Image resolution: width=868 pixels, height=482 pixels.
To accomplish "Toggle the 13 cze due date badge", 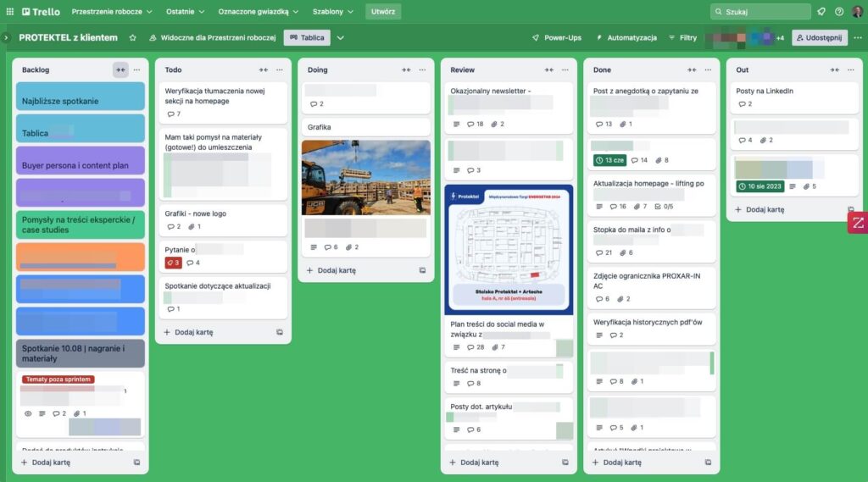I will pyautogui.click(x=609, y=160).
